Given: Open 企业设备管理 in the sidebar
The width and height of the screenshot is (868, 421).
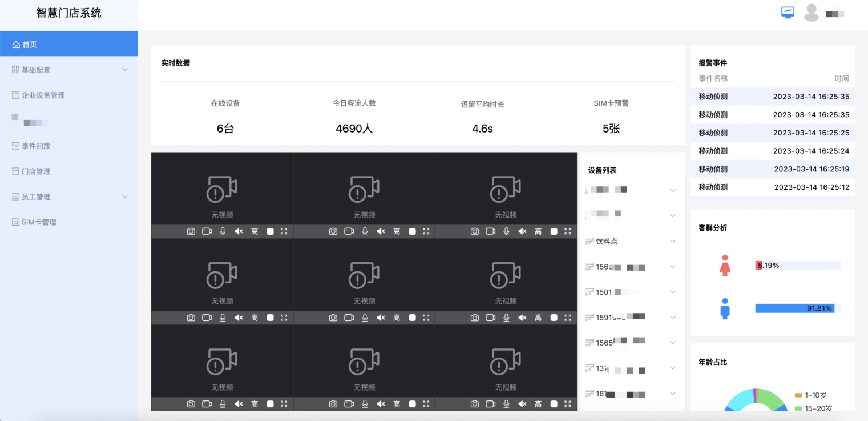Looking at the screenshot, I should tap(68, 95).
